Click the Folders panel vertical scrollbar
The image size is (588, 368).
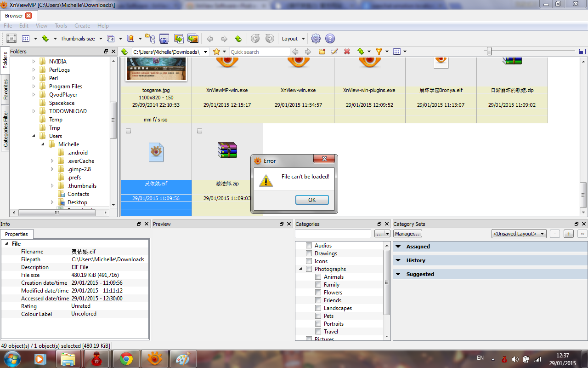(x=113, y=120)
